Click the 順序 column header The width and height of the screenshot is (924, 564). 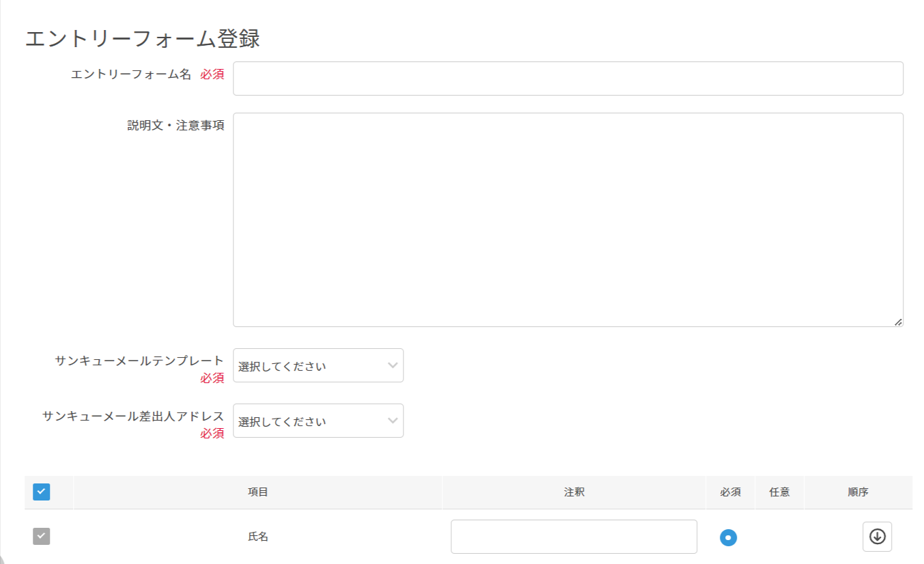pos(858,492)
